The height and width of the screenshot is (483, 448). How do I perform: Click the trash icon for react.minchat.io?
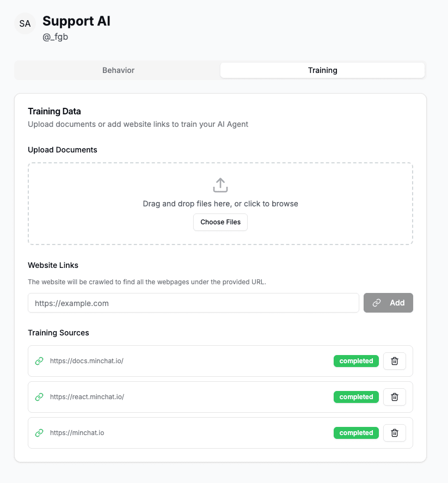click(x=394, y=396)
